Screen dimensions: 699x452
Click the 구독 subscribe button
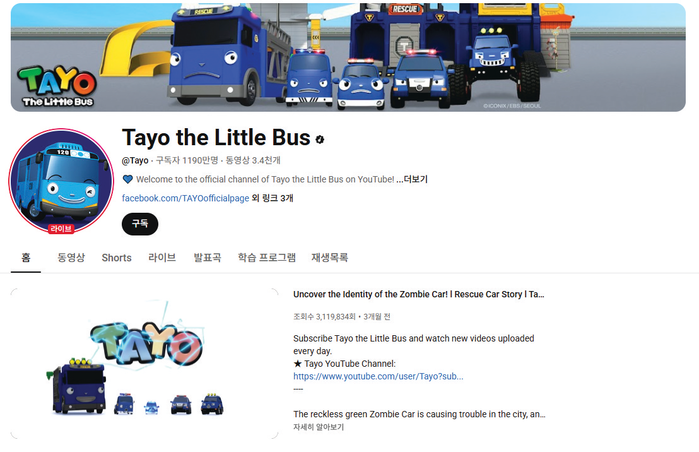(140, 224)
